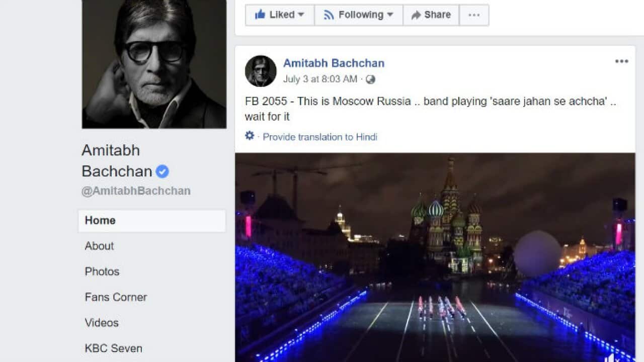Open the page's three-dot more actions button

[474, 15]
